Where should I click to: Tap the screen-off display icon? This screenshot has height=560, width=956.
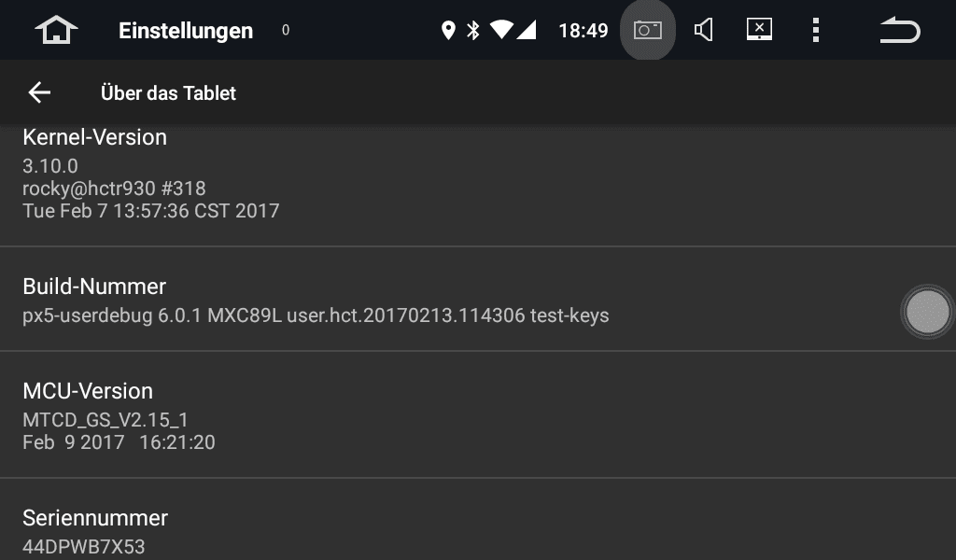[x=759, y=29]
